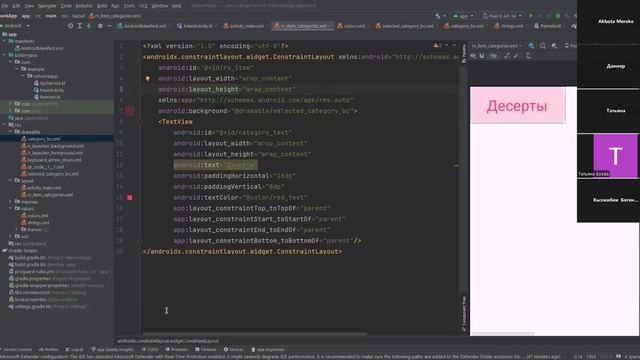The height and width of the screenshot is (360, 640).
Task: Open the Logcat tool window
Action: click(74, 350)
